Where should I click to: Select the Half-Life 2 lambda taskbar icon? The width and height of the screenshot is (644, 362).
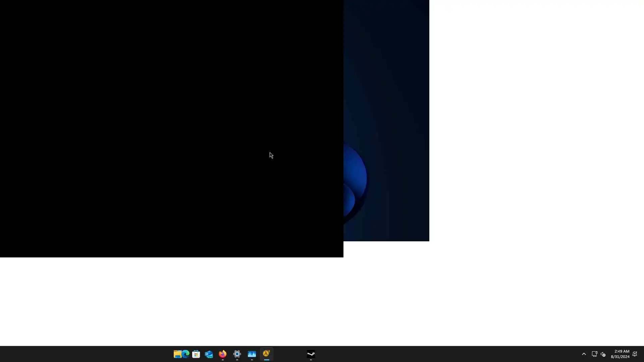click(267, 354)
